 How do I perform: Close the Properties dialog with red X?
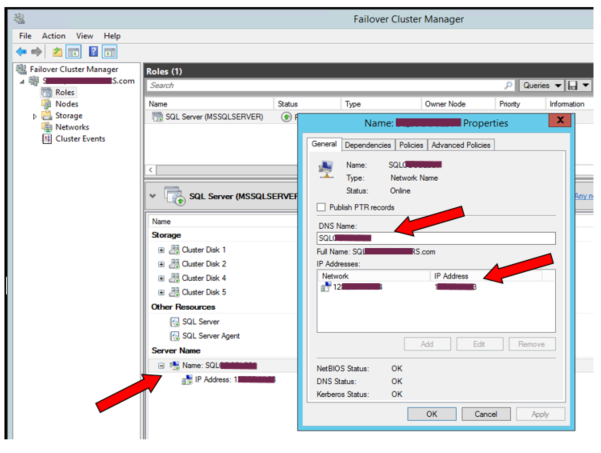(x=560, y=120)
